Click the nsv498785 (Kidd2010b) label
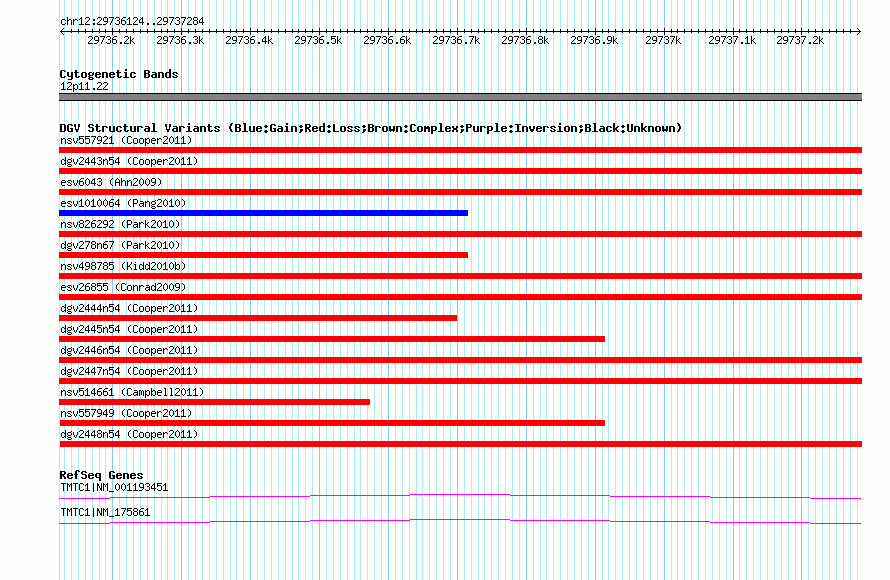Image resolution: width=890 pixels, height=580 pixels. point(123,266)
